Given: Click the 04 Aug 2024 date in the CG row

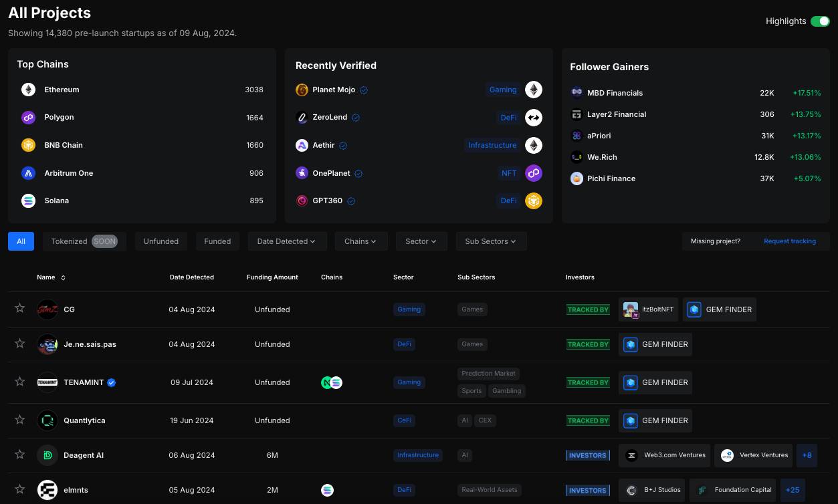Looking at the screenshot, I should pyautogui.click(x=192, y=309).
